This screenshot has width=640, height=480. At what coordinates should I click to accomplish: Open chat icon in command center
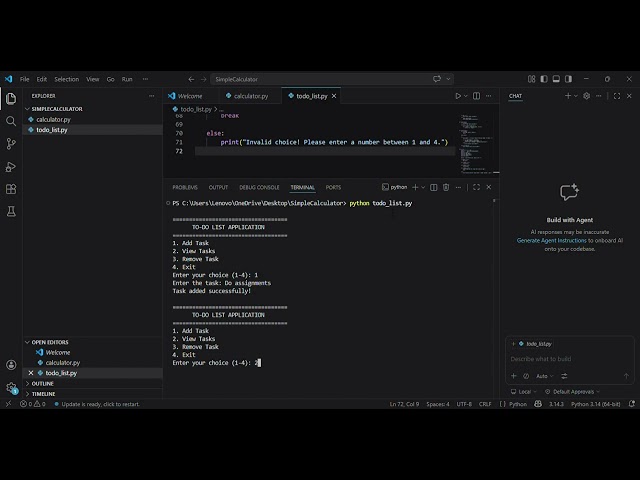[x=437, y=79]
